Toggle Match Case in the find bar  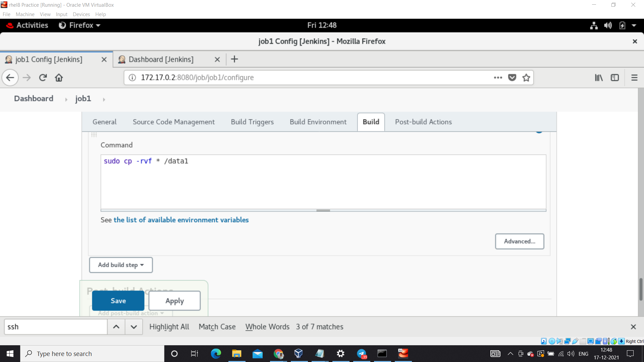pos(217,327)
